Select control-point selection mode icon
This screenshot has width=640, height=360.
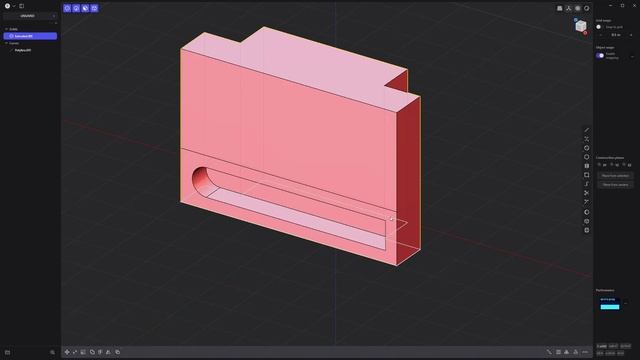click(x=67, y=8)
